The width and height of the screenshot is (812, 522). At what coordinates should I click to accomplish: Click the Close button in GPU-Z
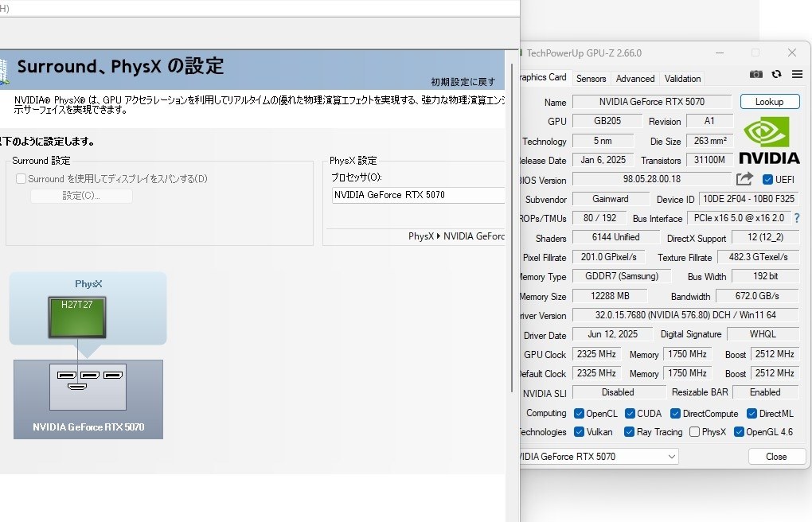tap(776, 457)
